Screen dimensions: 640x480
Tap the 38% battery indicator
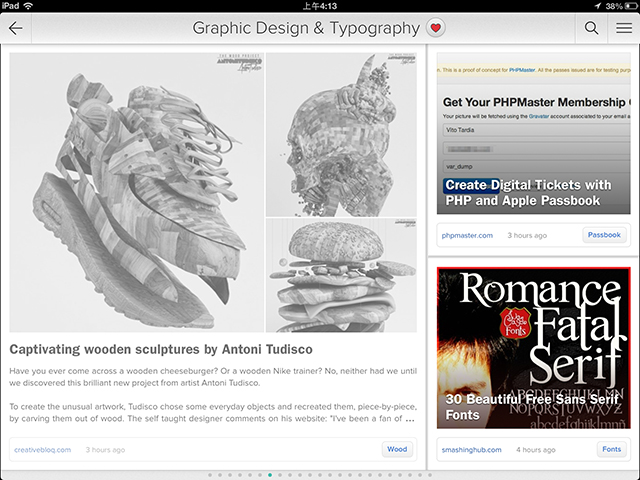click(x=621, y=6)
